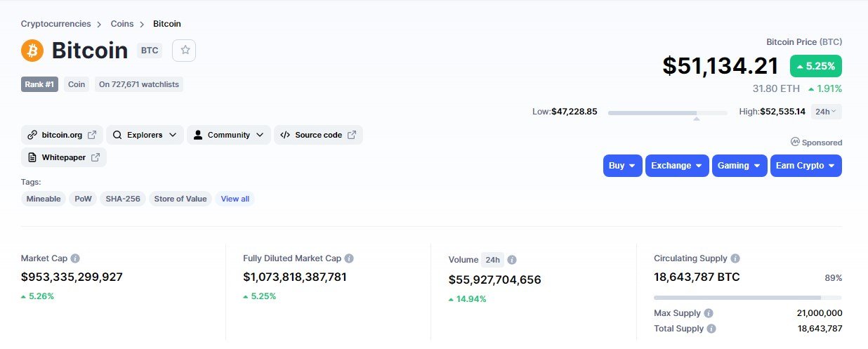This screenshot has width=868, height=349.
Task: Click the info icon beside Circulating Supply
Action: tap(735, 258)
